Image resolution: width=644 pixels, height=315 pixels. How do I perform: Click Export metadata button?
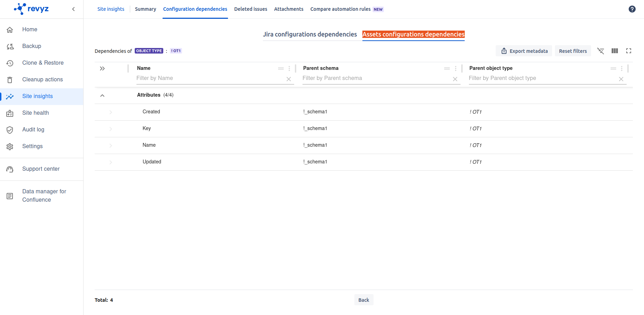click(x=524, y=51)
